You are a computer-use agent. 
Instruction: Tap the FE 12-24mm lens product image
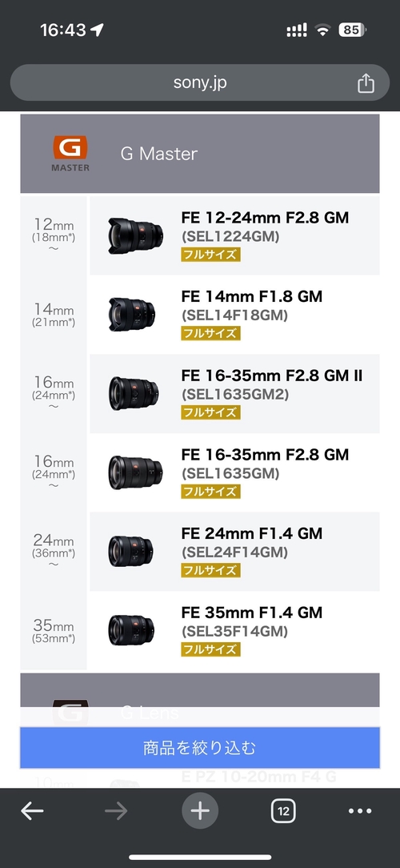(x=135, y=235)
